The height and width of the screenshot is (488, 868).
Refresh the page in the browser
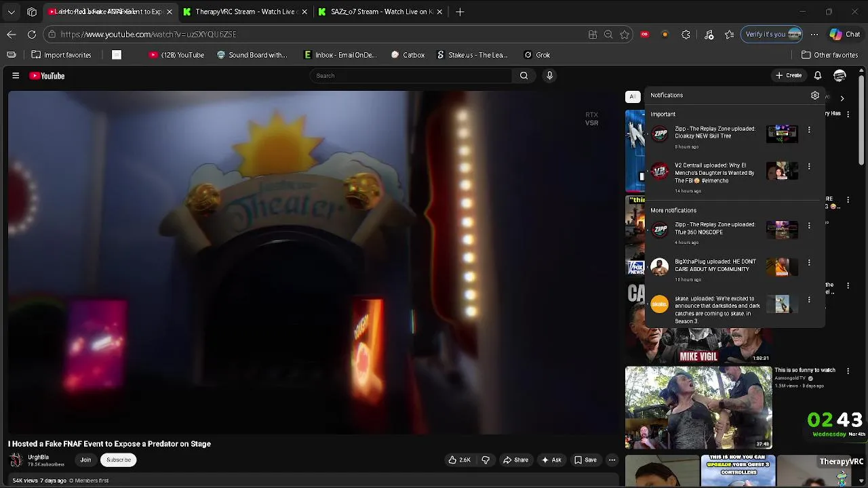tap(32, 35)
